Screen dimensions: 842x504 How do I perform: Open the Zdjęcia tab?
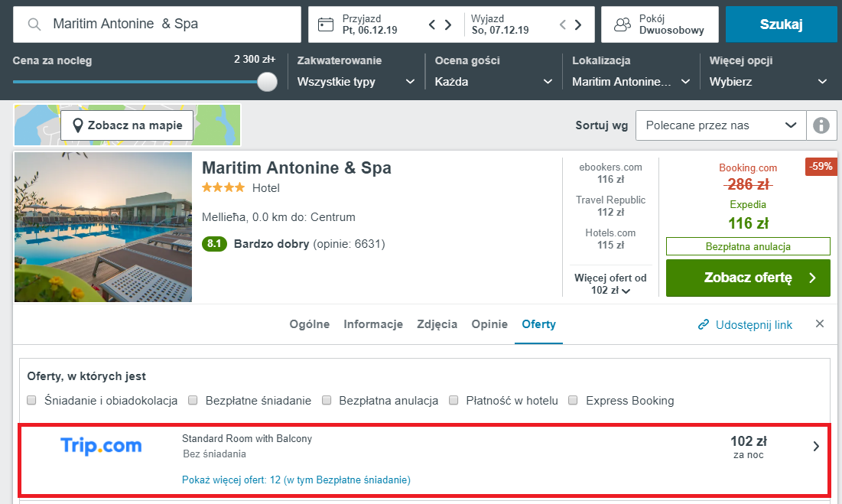[x=437, y=324]
